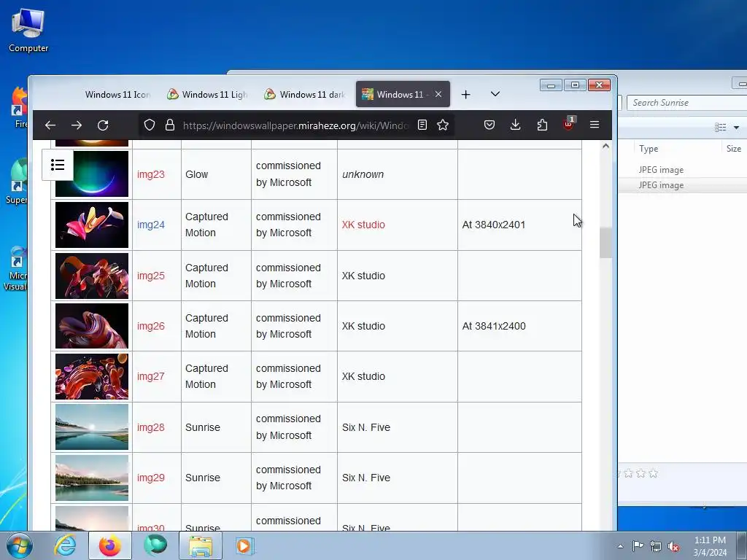Screen dimensions: 747x560
Task: Open tracking protection shield icon
Action: click(x=150, y=125)
